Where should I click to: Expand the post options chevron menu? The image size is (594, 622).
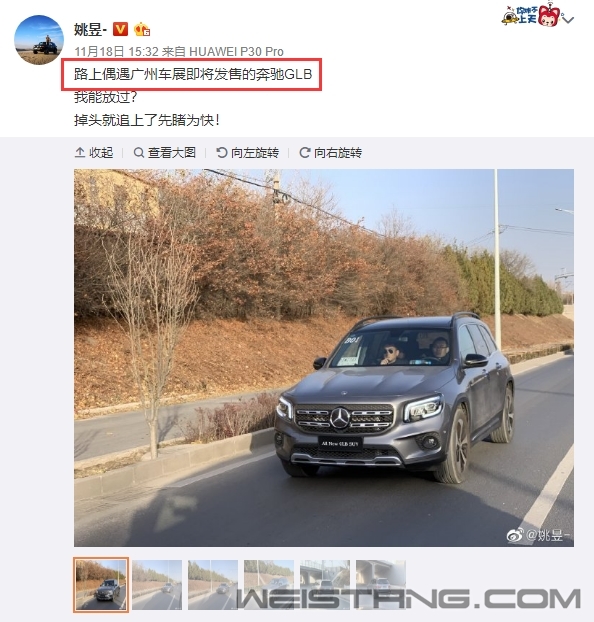coord(568,20)
